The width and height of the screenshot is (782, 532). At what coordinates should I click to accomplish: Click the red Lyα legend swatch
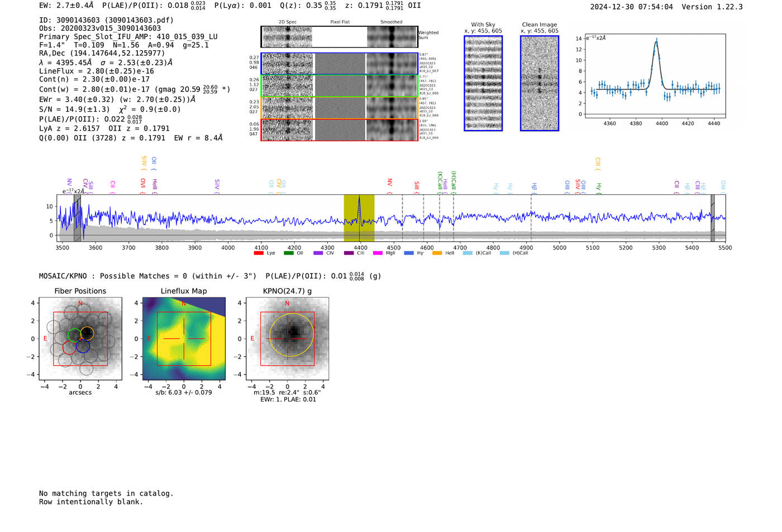tap(259, 253)
